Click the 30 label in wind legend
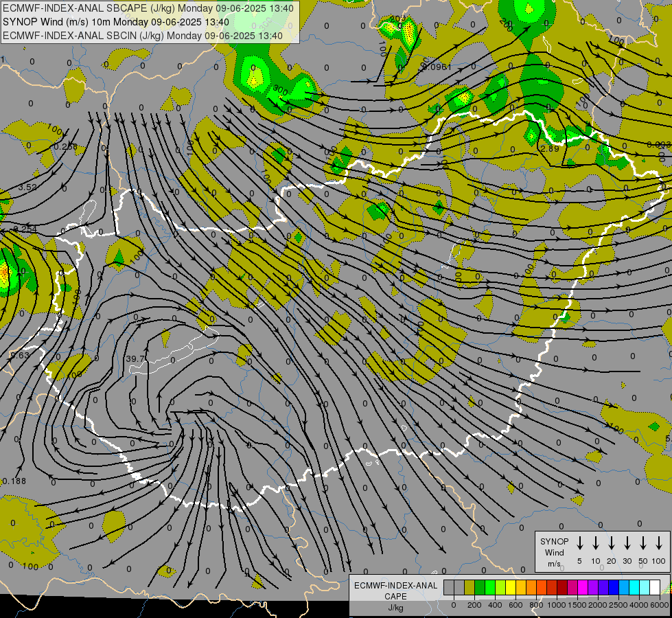This screenshot has width=672, height=618. click(x=627, y=561)
